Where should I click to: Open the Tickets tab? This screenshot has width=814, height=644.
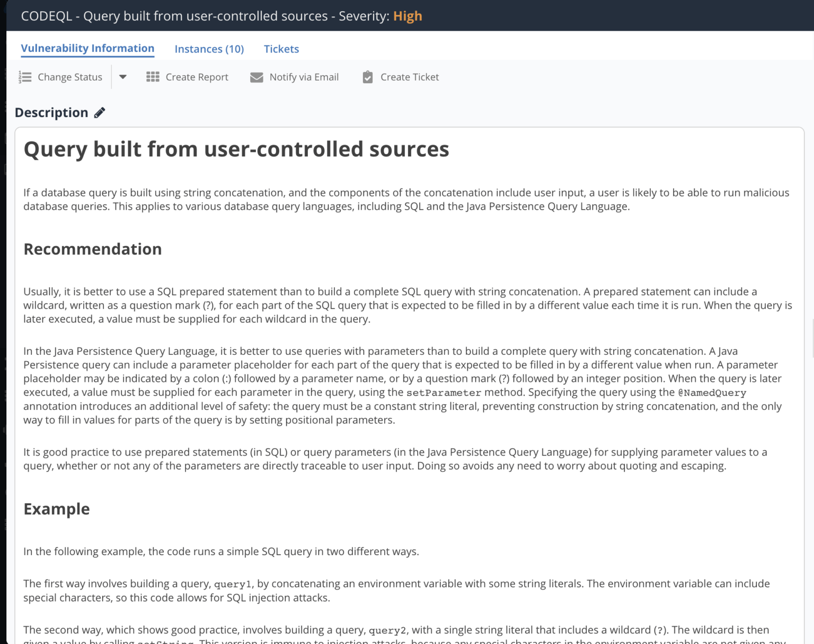pyautogui.click(x=281, y=49)
